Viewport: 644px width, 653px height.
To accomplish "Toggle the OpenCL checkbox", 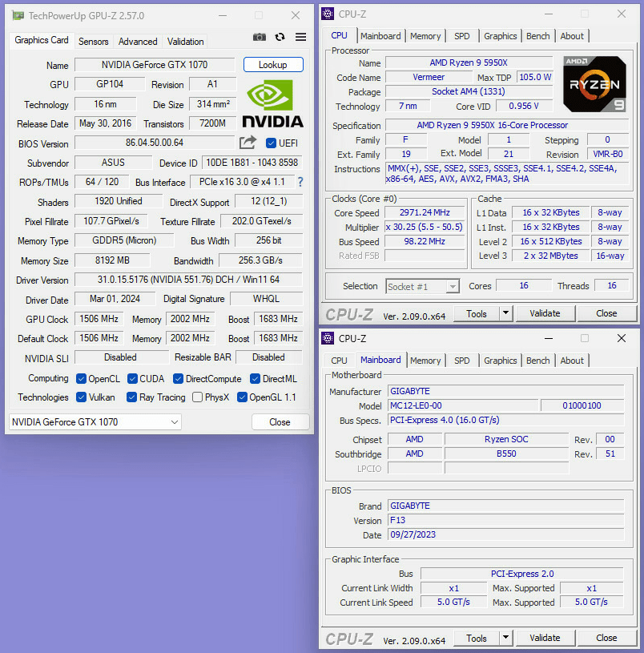I will [81, 378].
